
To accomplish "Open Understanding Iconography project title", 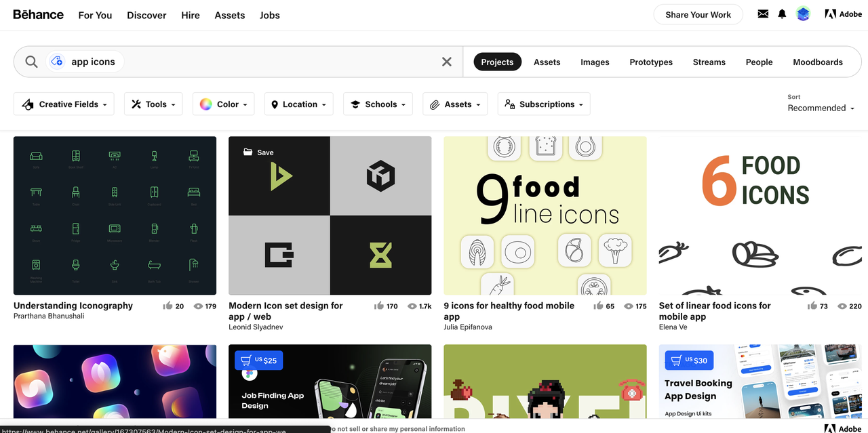I will click(x=73, y=306).
